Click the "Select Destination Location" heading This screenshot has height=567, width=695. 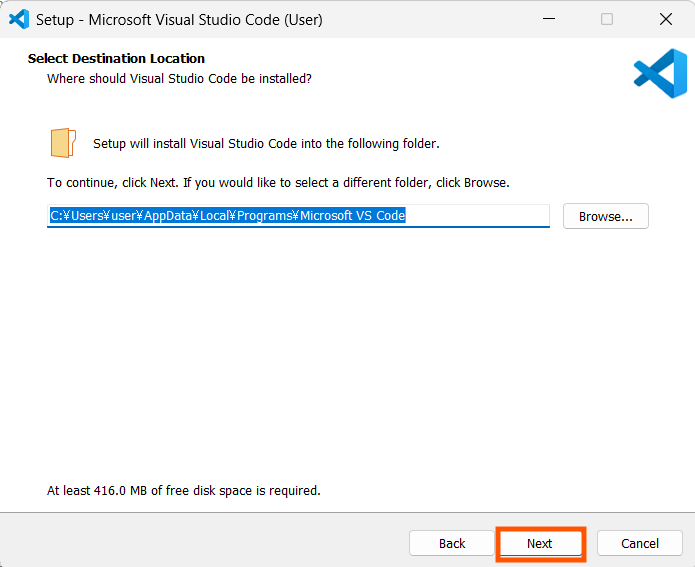(x=116, y=59)
